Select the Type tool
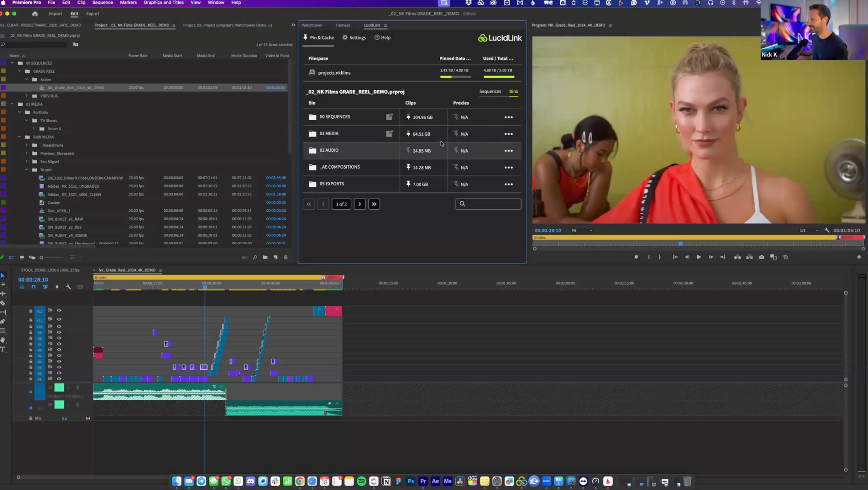868x490 pixels. tap(3, 349)
